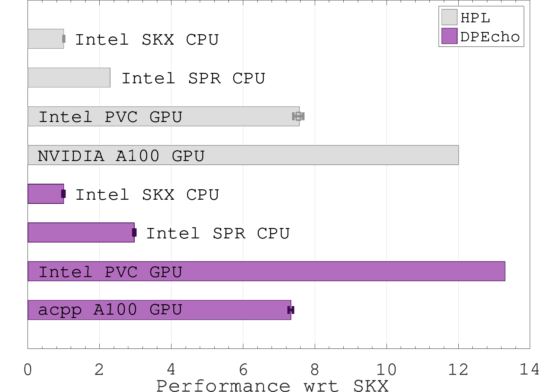
Task: Click the purple DPEcho legend swatch
Action: tap(449, 36)
